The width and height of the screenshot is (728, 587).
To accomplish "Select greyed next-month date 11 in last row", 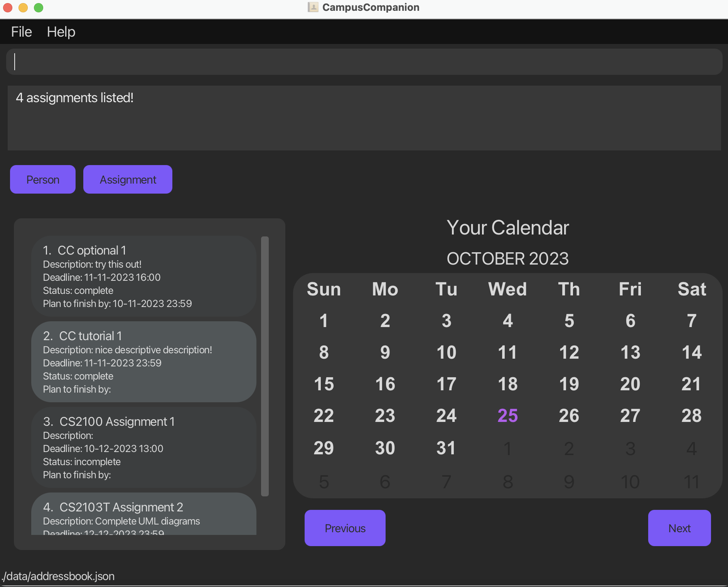I will click(x=691, y=482).
